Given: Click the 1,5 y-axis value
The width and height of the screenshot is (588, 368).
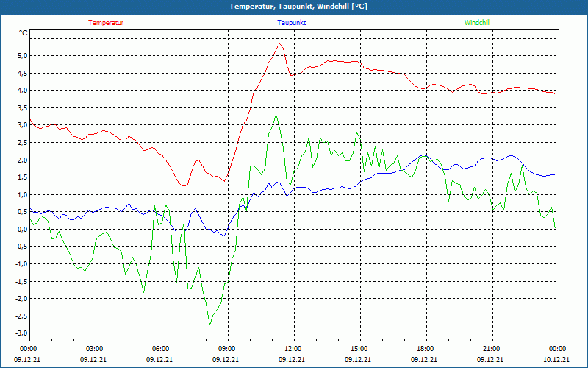Looking at the screenshot, I should click(24, 177).
